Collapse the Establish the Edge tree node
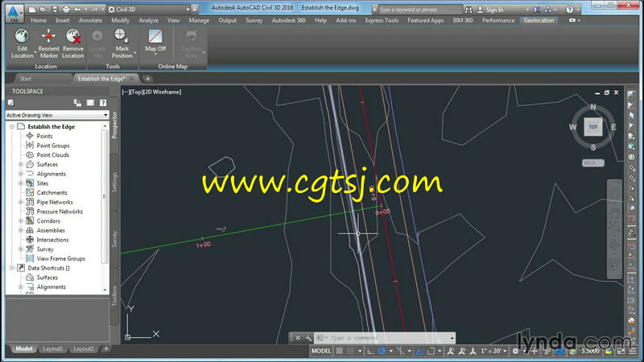Image resolution: width=644 pixels, height=362 pixels. (x=12, y=126)
